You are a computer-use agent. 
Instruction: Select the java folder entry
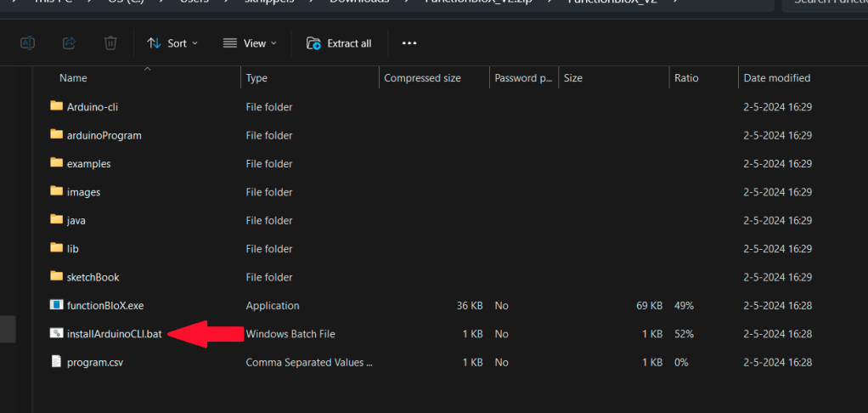tap(76, 220)
